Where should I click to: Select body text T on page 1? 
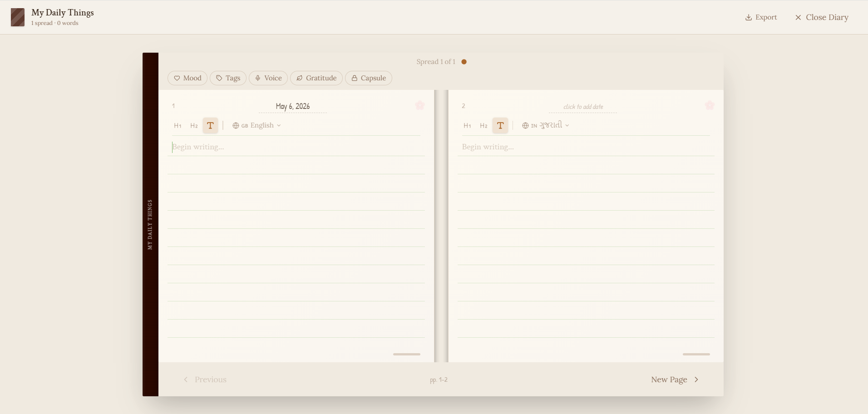click(x=210, y=126)
